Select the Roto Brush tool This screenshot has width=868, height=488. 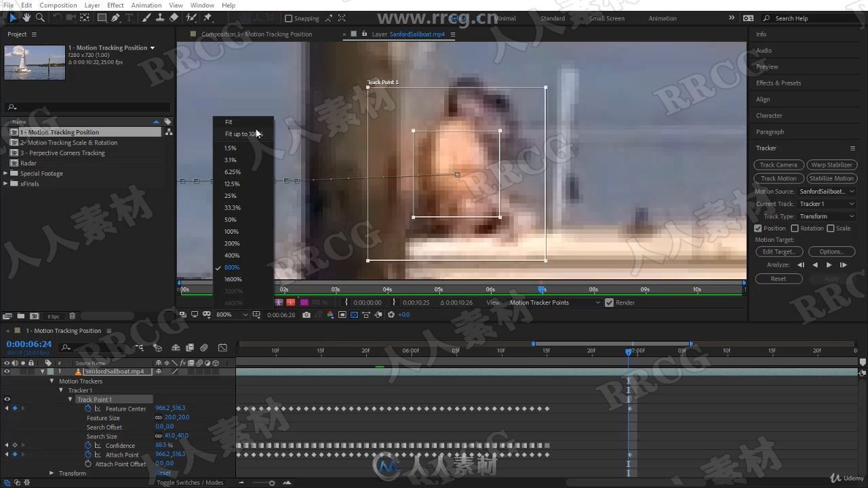tap(191, 18)
